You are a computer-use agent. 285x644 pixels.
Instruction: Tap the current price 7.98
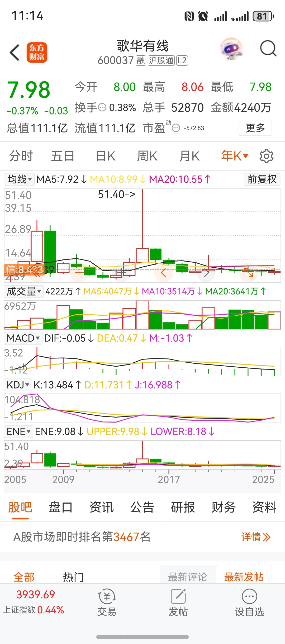click(28, 90)
